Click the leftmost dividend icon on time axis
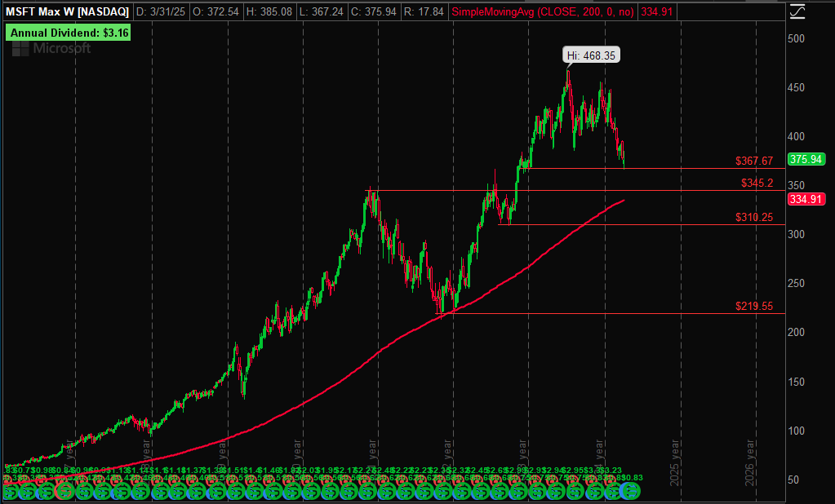The width and height of the screenshot is (835, 504). coord(10,491)
